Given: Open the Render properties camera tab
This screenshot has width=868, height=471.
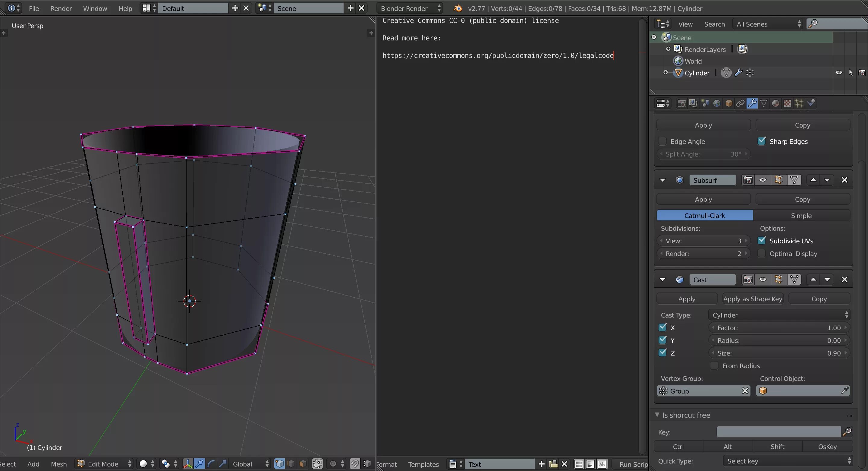Looking at the screenshot, I should point(681,103).
